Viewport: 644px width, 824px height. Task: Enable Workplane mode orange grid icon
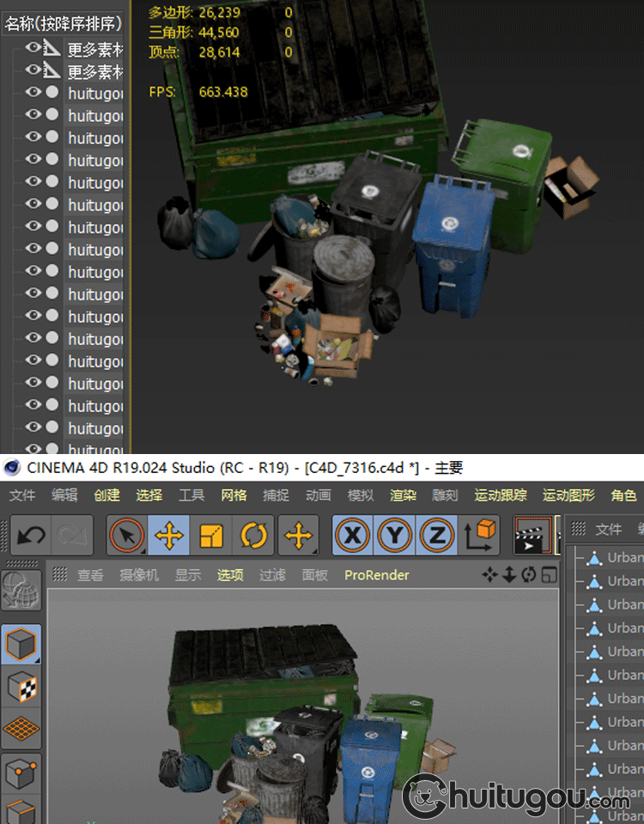(21, 730)
